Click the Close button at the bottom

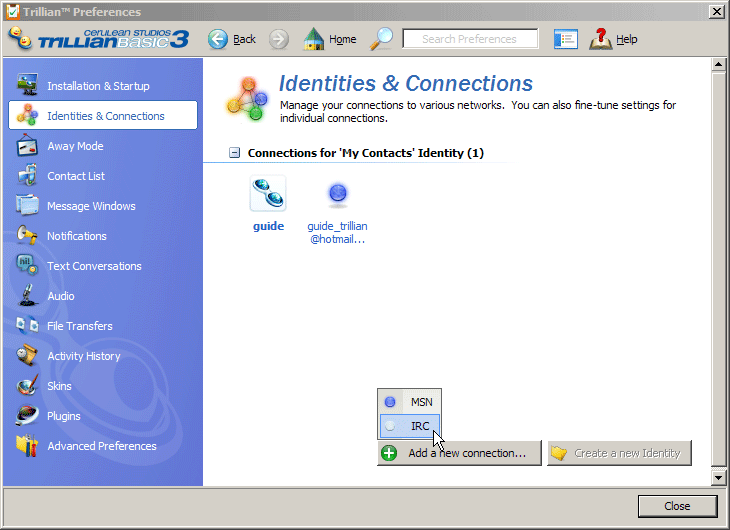click(677, 506)
